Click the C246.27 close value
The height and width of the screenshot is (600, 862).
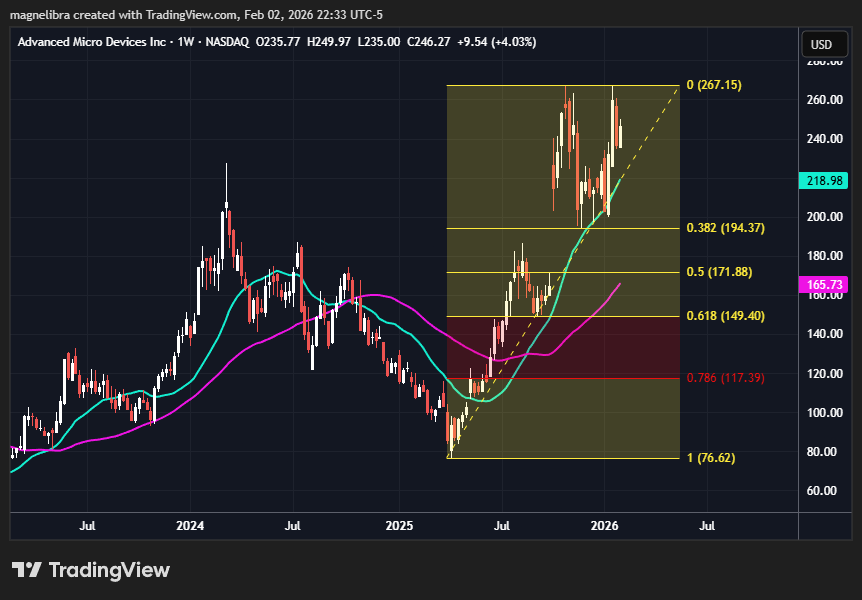429,42
